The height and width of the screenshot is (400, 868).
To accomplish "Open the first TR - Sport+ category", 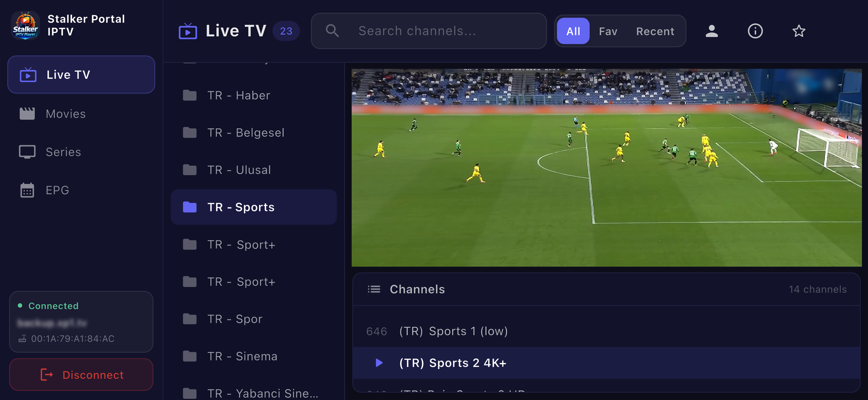I will tap(254, 244).
